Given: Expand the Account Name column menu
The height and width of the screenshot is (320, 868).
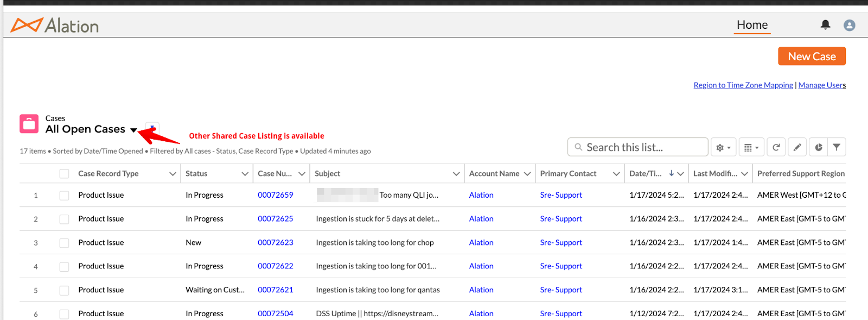Looking at the screenshot, I should pyautogui.click(x=527, y=174).
